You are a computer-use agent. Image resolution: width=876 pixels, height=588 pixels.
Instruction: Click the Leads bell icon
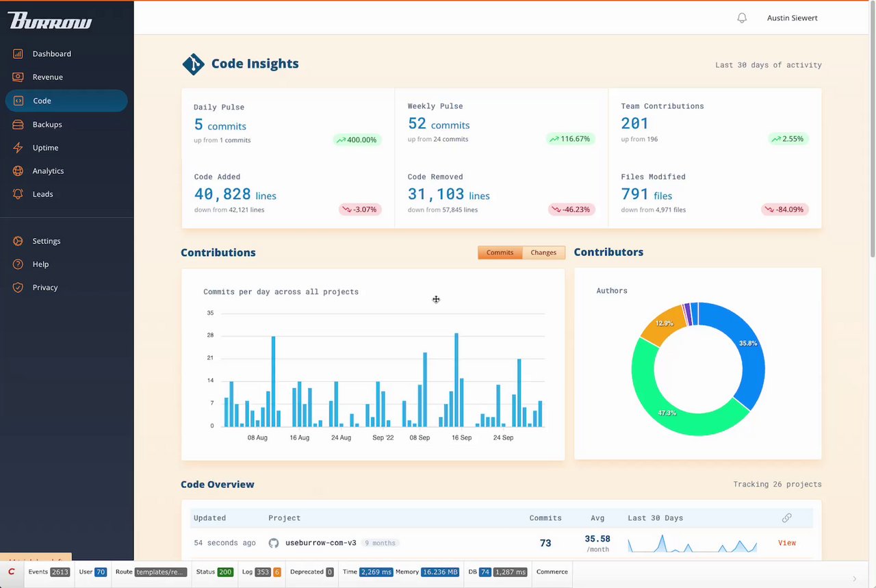coord(18,194)
